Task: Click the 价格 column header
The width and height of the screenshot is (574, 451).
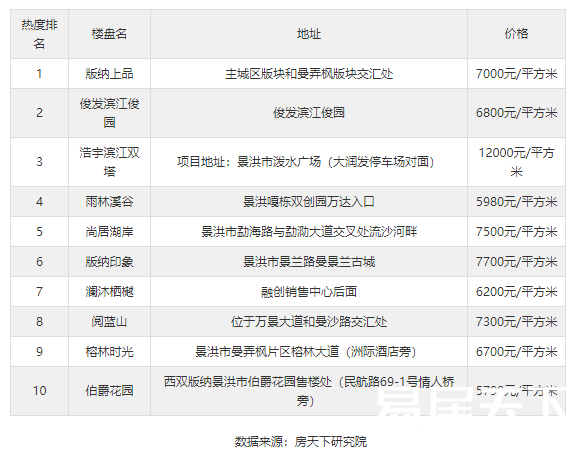Action: point(516,34)
